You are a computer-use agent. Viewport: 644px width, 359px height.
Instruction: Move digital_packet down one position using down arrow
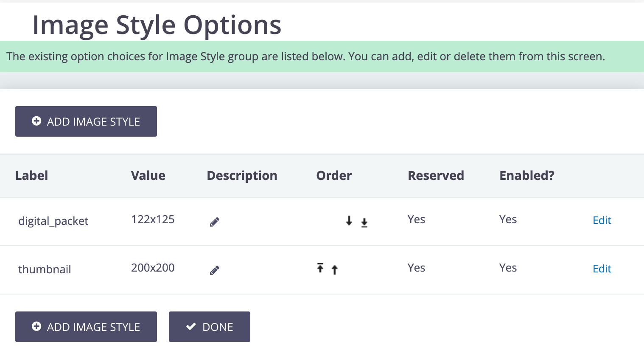click(x=349, y=221)
